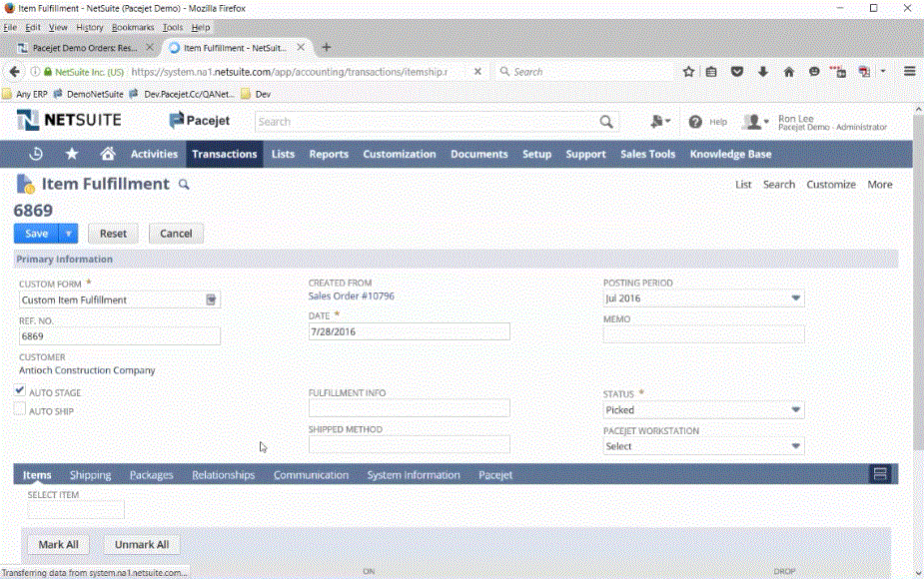Click the Pacejet logo
Image resolution: width=924 pixels, height=579 pixels.
pos(199,120)
